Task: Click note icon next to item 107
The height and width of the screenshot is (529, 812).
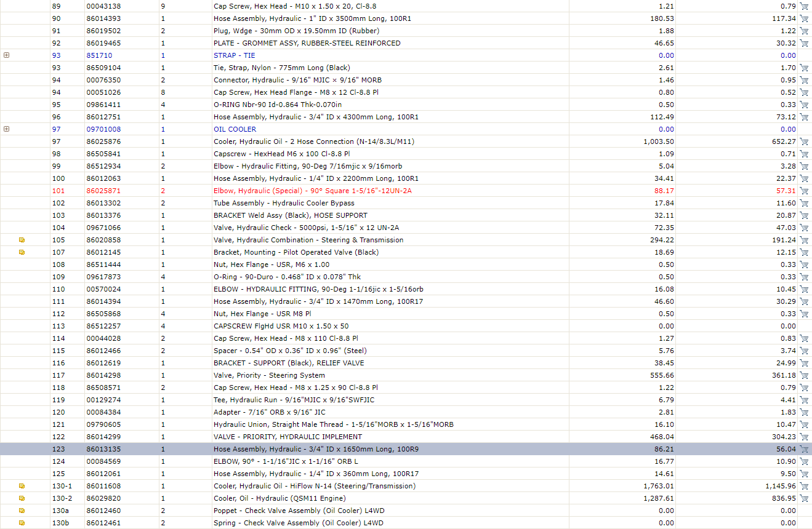Action: pyautogui.click(x=22, y=252)
